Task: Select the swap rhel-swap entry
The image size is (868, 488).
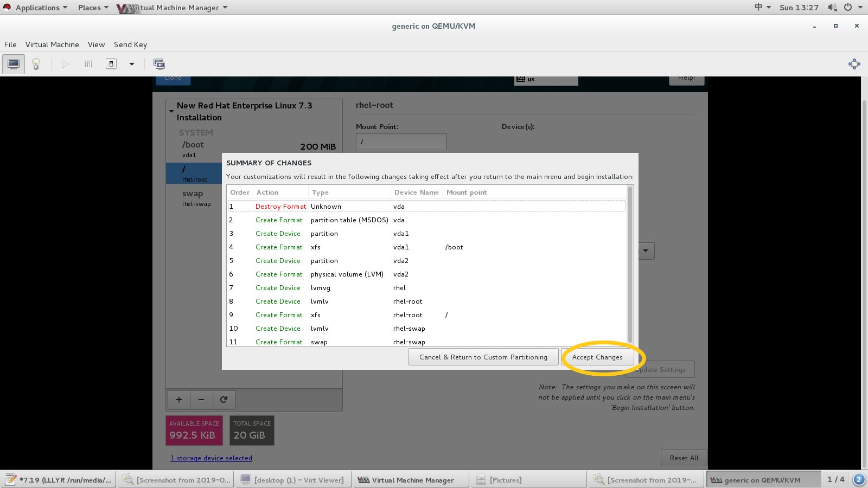Action: (x=194, y=198)
